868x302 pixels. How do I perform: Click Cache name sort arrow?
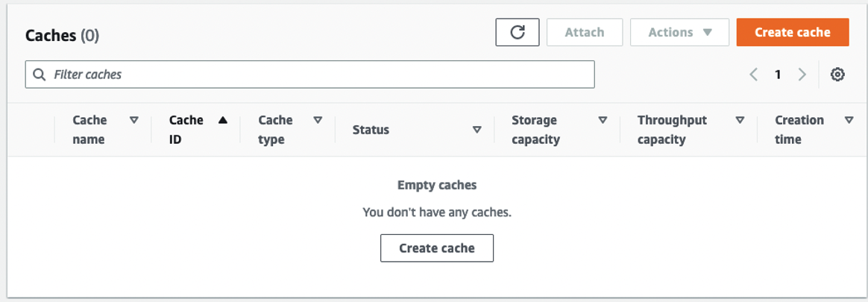[134, 120]
